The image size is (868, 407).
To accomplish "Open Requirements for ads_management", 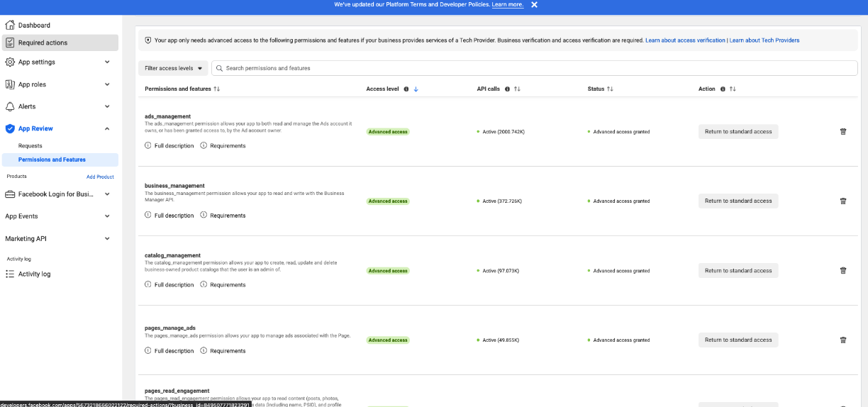I will tap(223, 146).
